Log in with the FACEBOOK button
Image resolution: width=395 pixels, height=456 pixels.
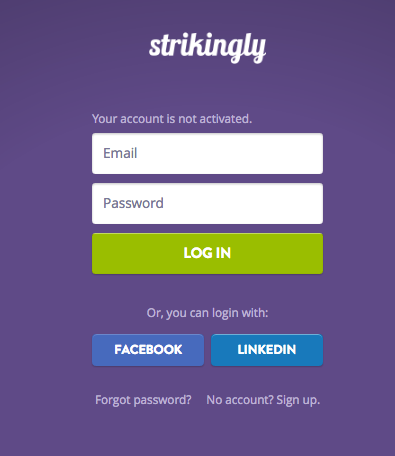(148, 350)
